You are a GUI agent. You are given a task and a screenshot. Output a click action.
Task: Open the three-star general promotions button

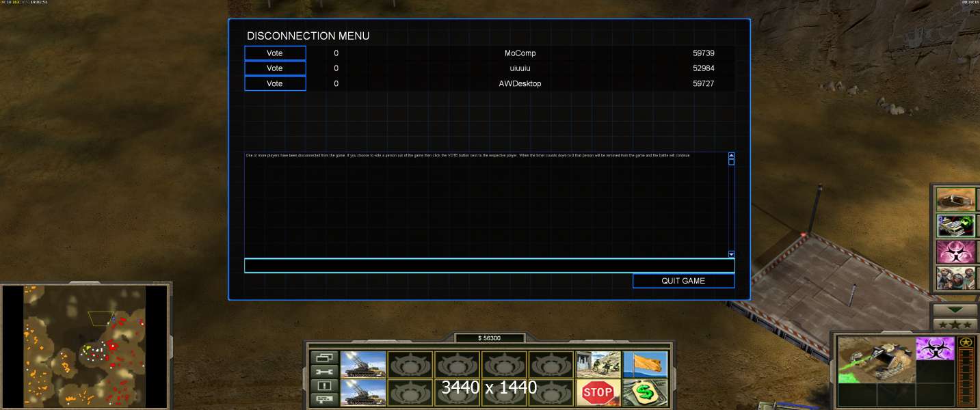(x=955, y=325)
